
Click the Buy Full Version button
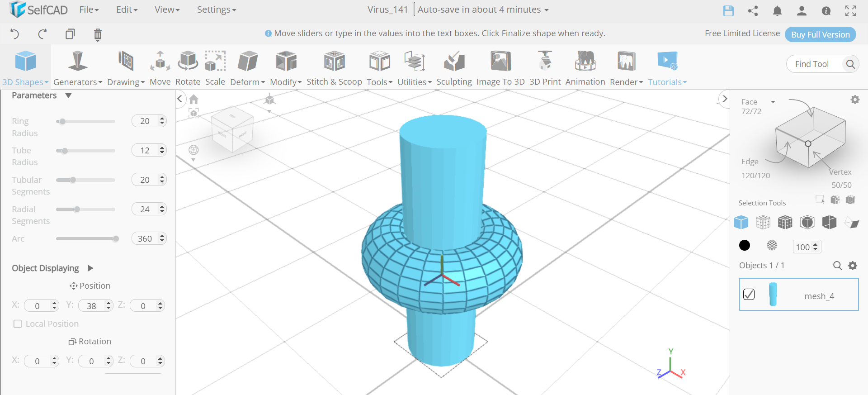[821, 34]
